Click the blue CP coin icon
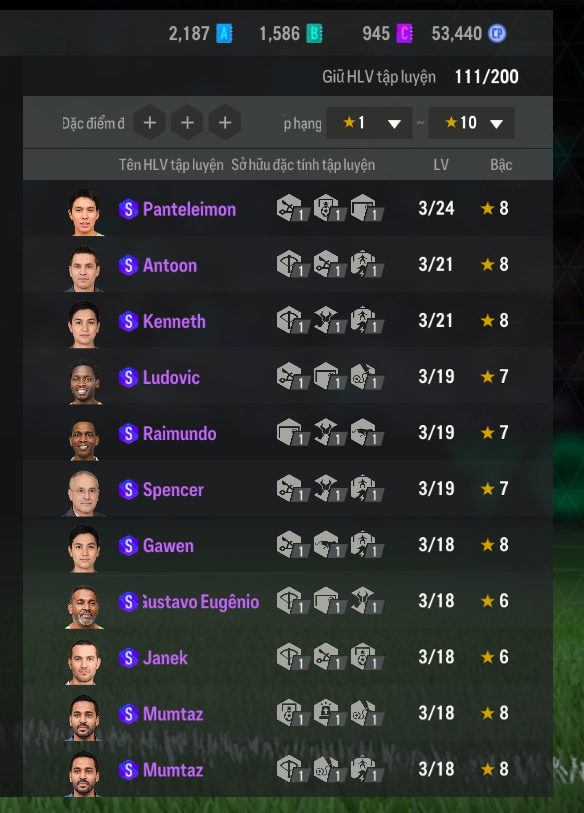The height and width of the screenshot is (813, 584). (497, 34)
